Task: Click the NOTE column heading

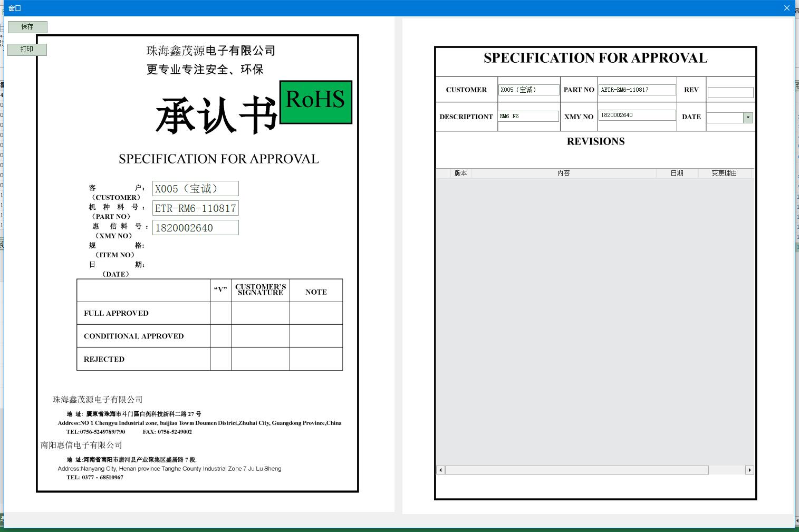Action: (316, 292)
